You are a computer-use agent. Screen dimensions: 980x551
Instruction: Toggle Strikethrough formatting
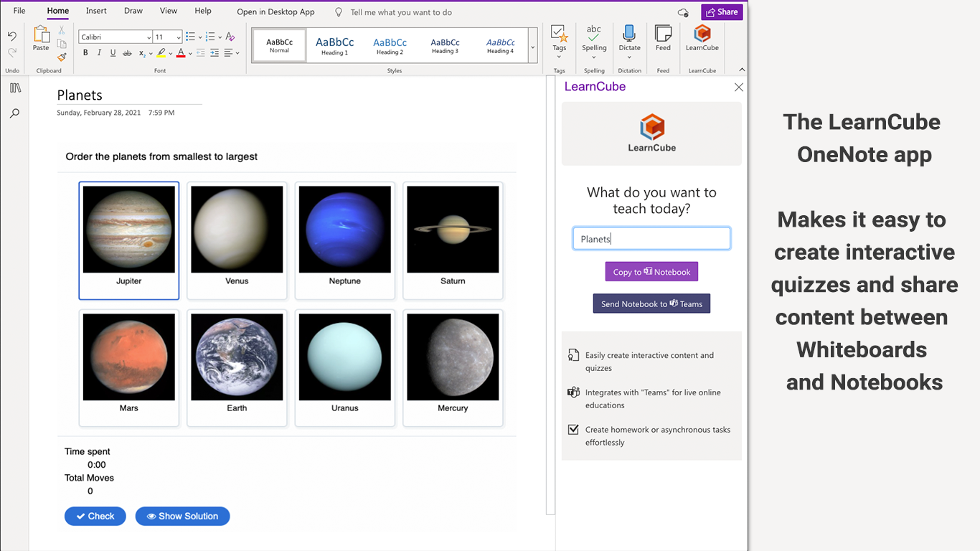tap(127, 53)
